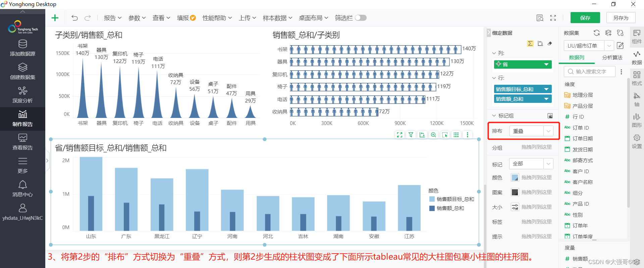Open the 报告 menu
The image size is (644, 268).
[x=112, y=18]
